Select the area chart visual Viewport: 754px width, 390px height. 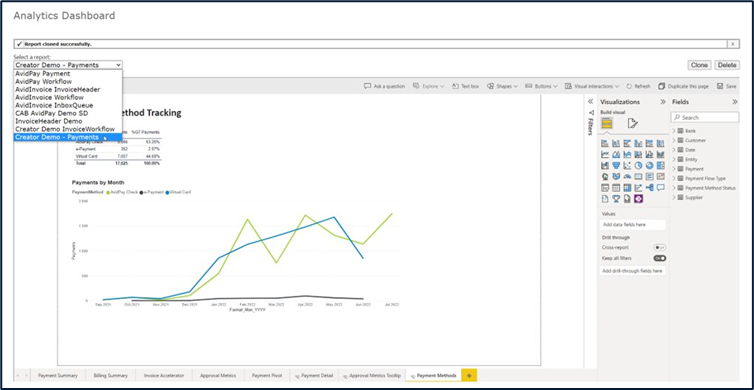coord(616,154)
